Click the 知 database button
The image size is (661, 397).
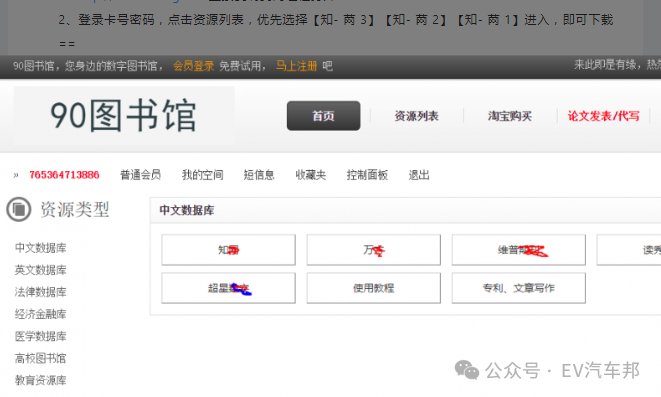point(228,249)
